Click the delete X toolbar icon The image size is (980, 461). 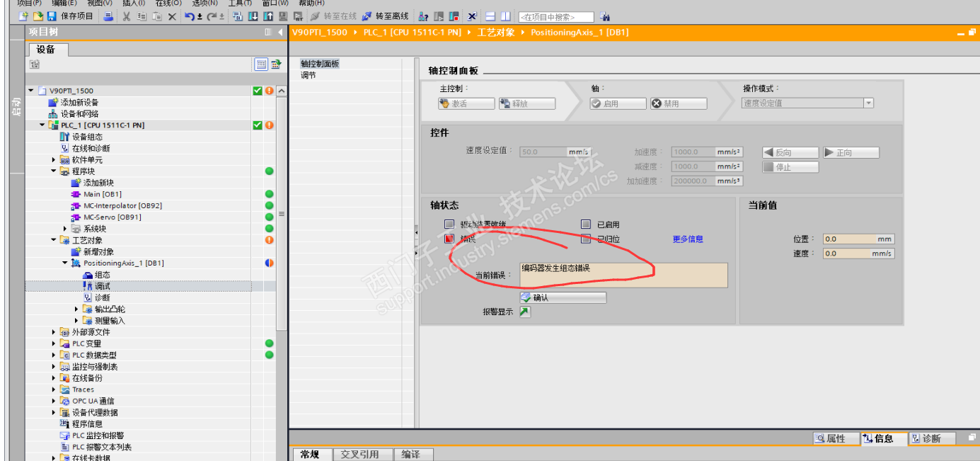tap(172, 16)
